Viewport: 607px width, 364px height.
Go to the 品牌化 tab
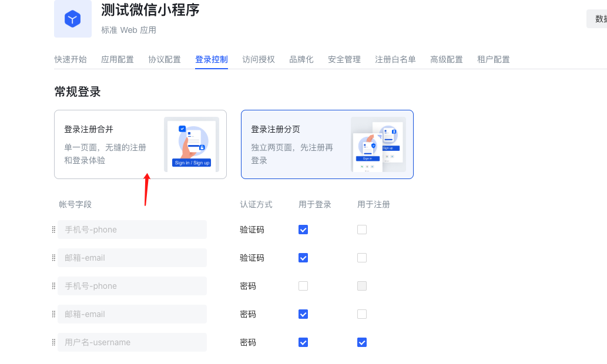[301, 59]
